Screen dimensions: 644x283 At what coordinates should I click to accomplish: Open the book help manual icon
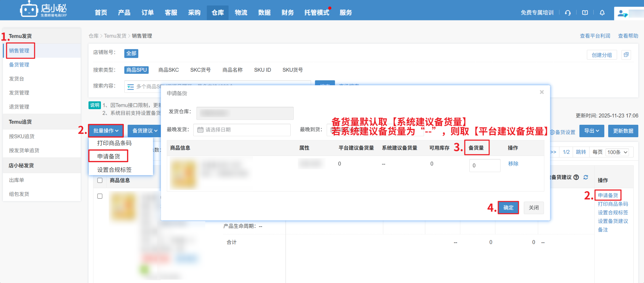click(585, 13)
